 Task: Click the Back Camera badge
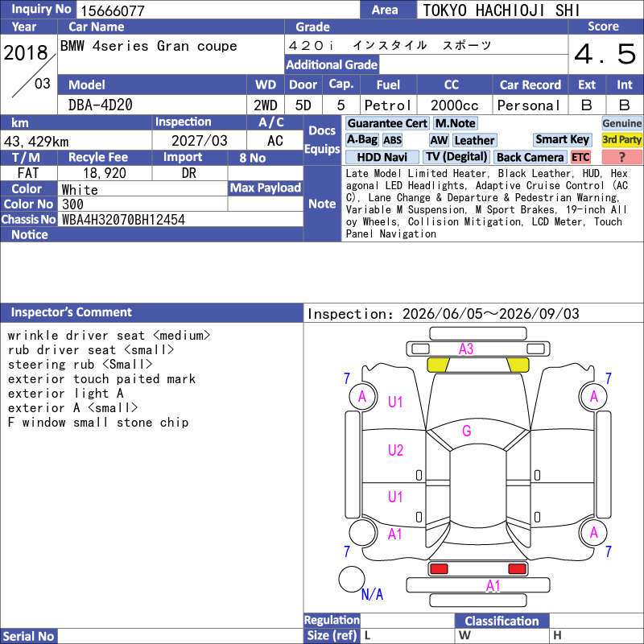point(530,157)
